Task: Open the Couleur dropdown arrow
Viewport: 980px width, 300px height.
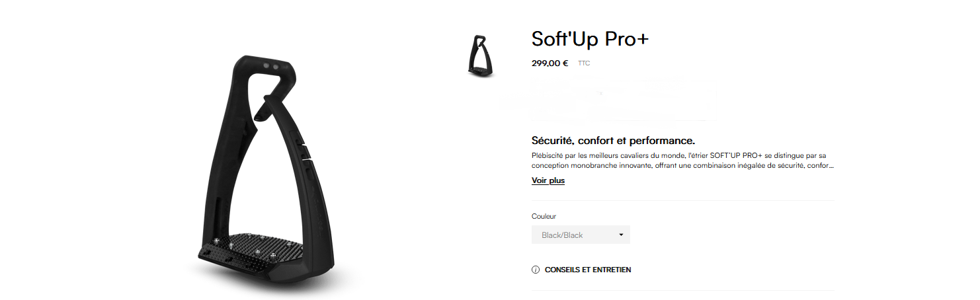Action: (x=621, y=235)
